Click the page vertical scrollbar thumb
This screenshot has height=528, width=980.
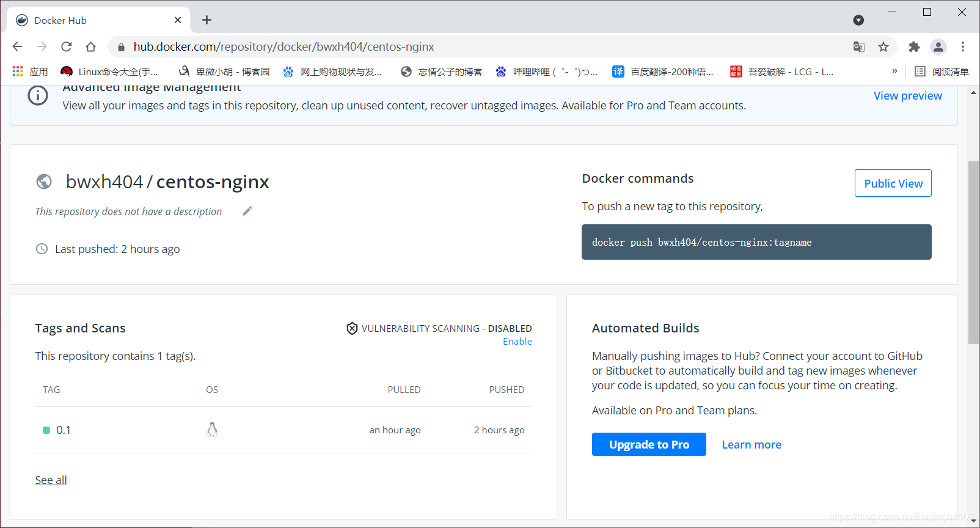point(973,252)
